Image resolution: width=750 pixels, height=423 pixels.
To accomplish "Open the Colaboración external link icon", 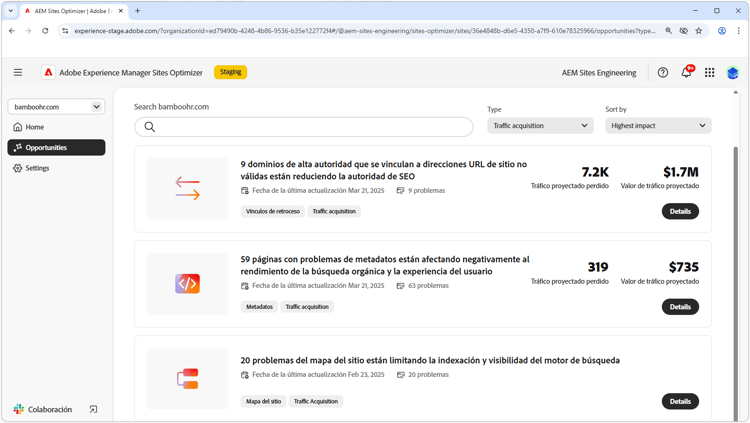I will (x=93, y=409).
